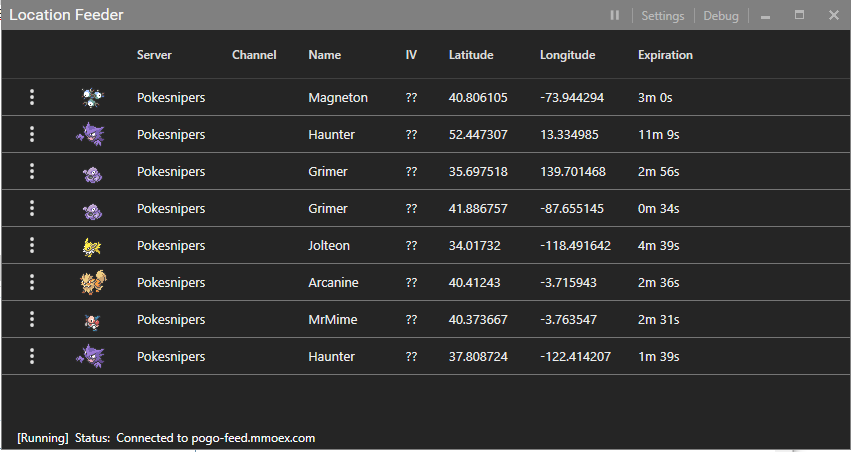853x452 pixels.
Task: Click the MrMime sprite icon
Action: [92, 321]
